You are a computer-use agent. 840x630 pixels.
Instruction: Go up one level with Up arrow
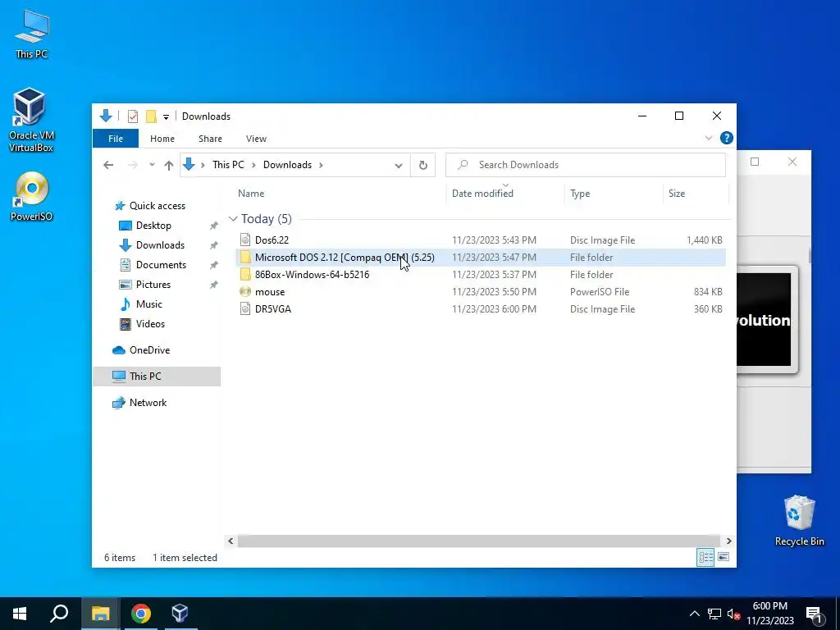coord(169,165)
